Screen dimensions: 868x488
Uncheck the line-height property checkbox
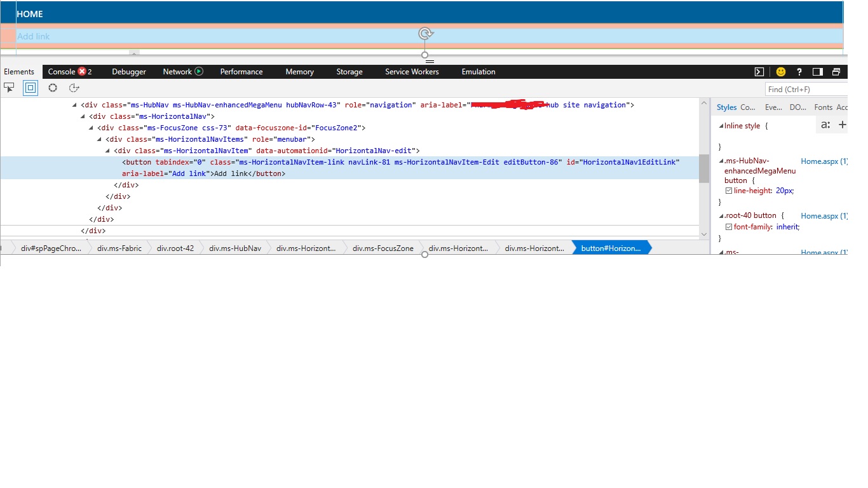click(x=729, y=191)
